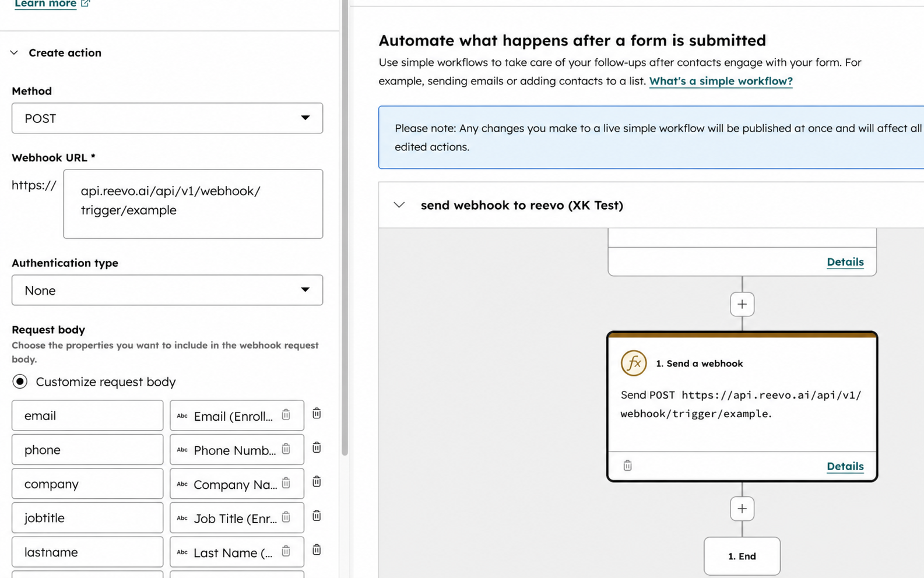Click the Abc type icon for Last Name property
The height and width of the screenshot is (578, 924).
(182, 552)
